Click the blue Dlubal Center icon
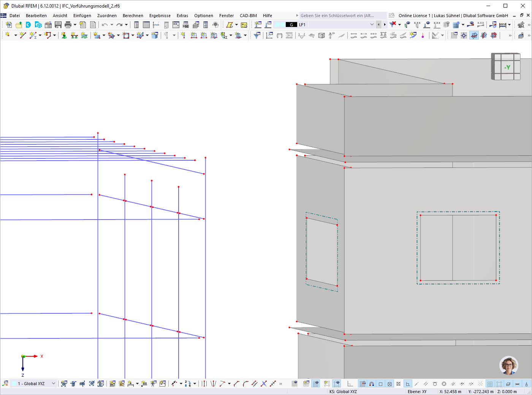The image size is (532, 395). pyautogui.click(x=28, y=25)
